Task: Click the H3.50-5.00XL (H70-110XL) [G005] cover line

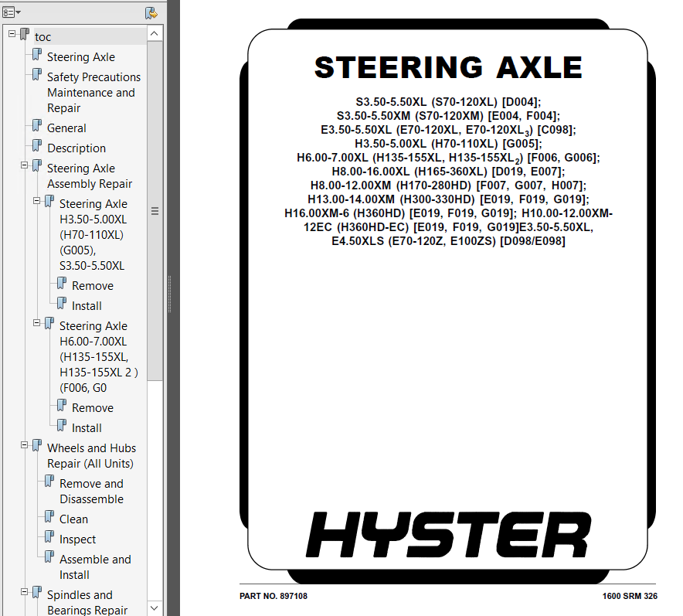Action: pos(448,143)
